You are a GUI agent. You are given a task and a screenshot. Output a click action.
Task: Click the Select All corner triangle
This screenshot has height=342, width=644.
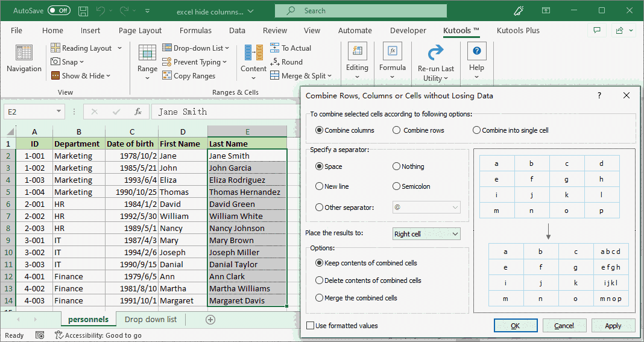tap(10, 131)
